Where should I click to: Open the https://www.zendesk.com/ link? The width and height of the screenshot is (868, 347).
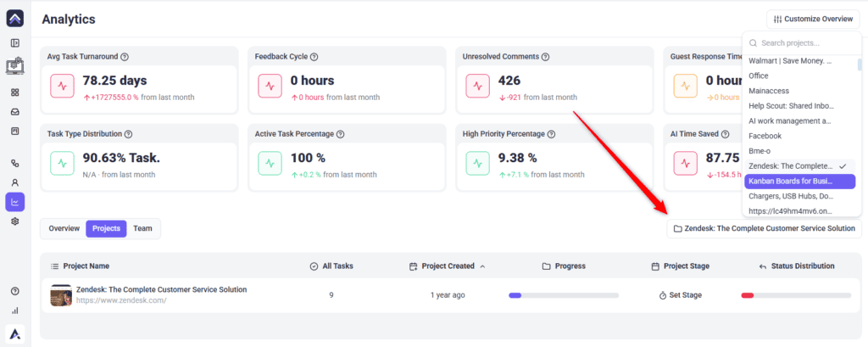tap(121, 300)
